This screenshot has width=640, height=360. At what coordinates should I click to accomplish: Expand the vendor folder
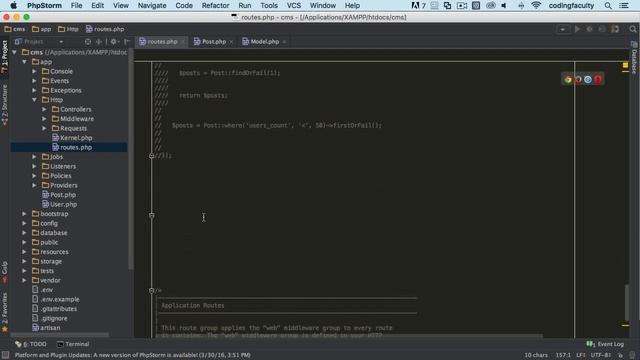click(24, 280)
